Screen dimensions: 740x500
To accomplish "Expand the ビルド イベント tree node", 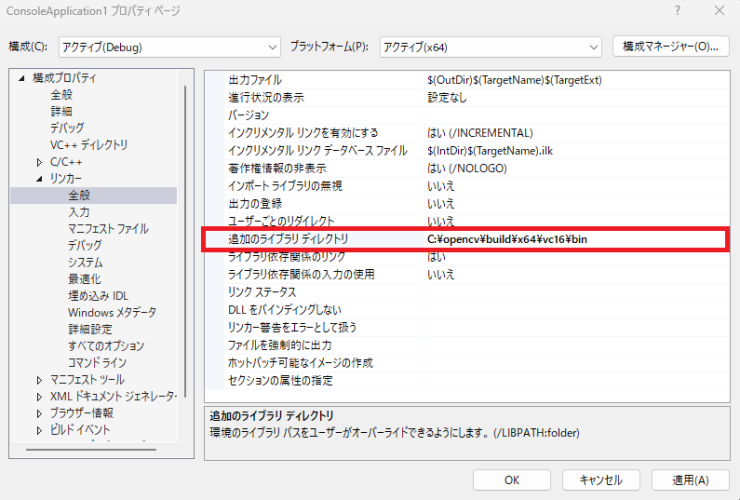I will (40, 430).
